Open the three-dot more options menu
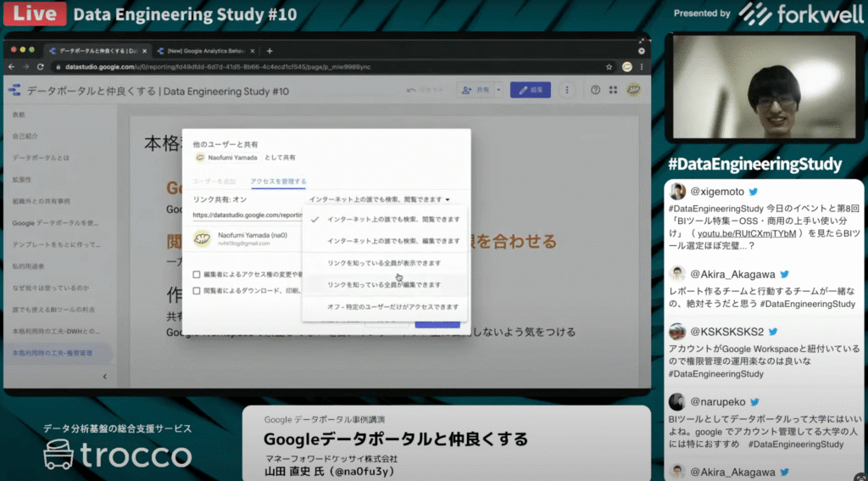The width and height of the screenshot is (868, 481). [567, 89]
